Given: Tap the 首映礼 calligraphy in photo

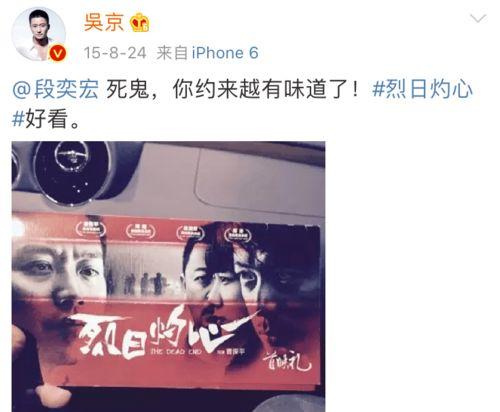Looking at the screenshot, I should coord(287,361).
